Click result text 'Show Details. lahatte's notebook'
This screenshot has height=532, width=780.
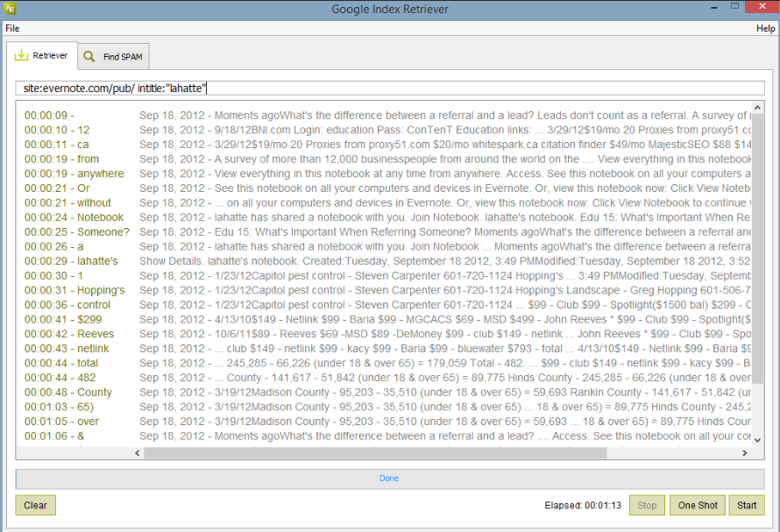coord(218,261)
